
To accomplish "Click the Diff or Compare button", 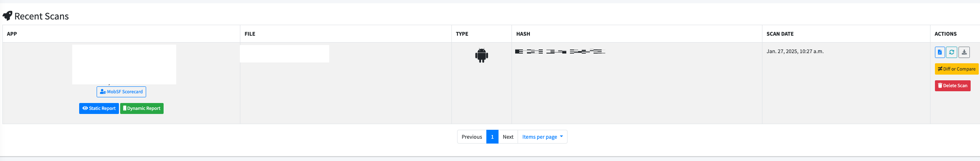I will click(956, 69).
